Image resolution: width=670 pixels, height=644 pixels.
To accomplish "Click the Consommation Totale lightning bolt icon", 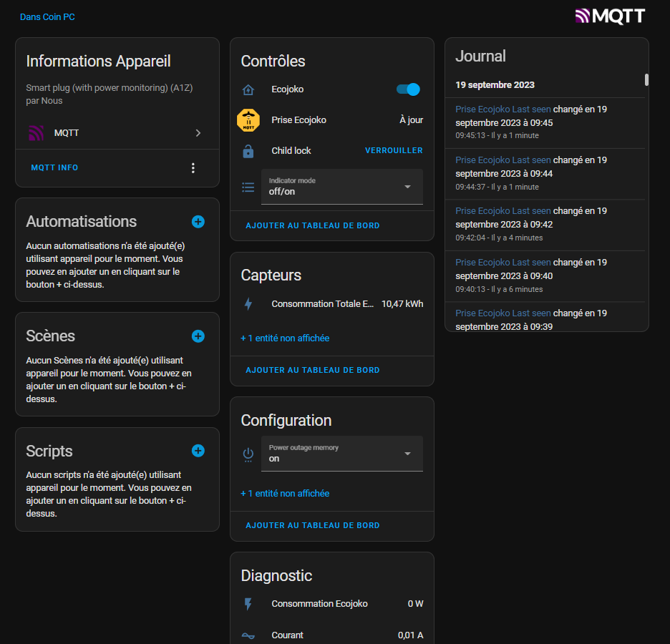I will tap(248, 304).
